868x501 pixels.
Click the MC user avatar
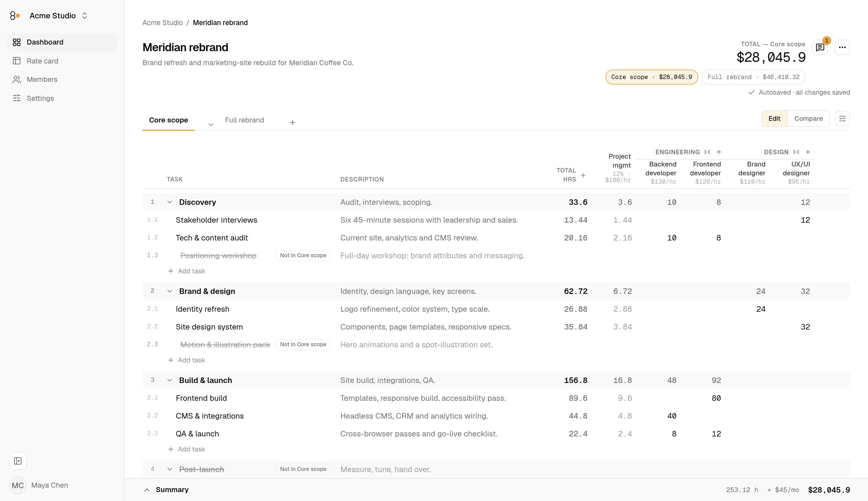(x=18, y=485)
